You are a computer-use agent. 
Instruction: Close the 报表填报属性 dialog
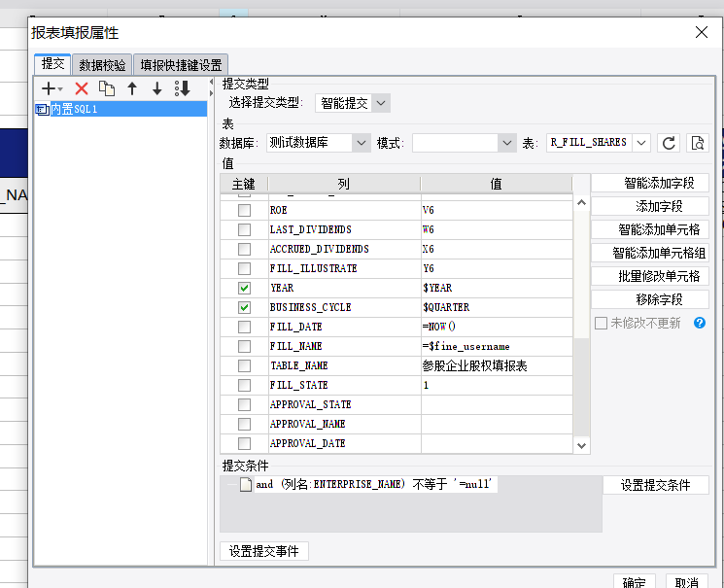(702, 32)
